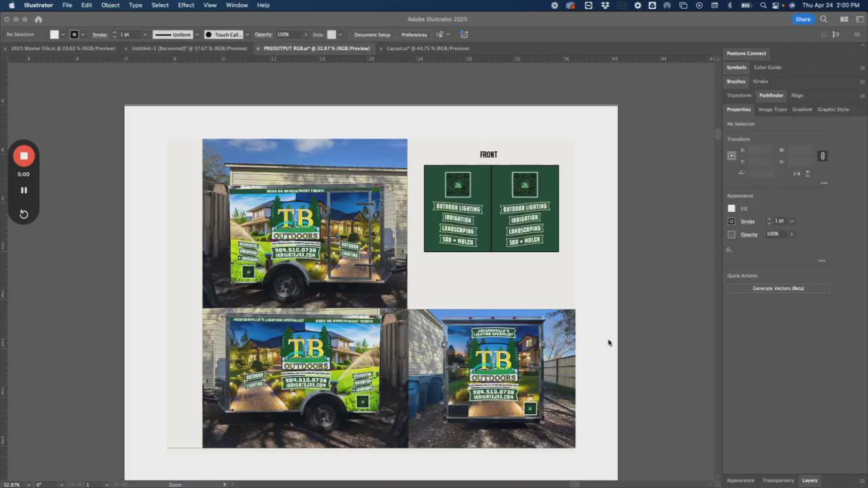Open the stroke color dropdown in control bar
Image resolution: width=868 pixels, height=488 pixels.
[x=83, y=35]
